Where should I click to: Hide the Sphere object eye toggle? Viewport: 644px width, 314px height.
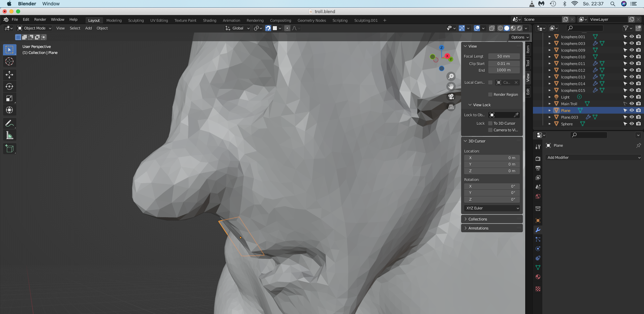(632, 124)
